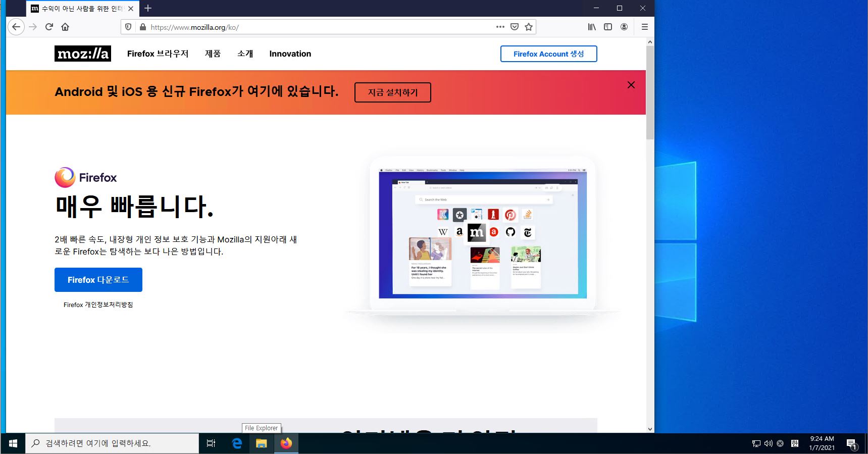Click the forward navigation arrow
The image size is (868, 454).
click(x=33, y=27)
